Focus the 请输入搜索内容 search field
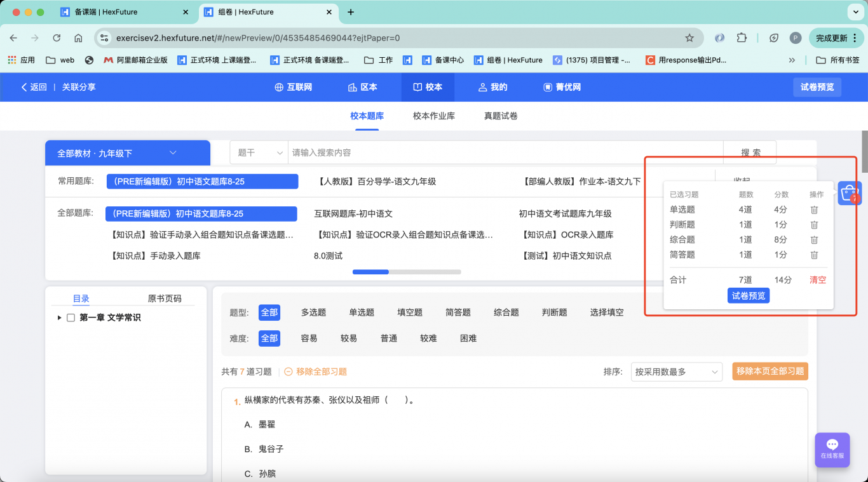Viewport: 868px width, 482px height. click(505, 153)
